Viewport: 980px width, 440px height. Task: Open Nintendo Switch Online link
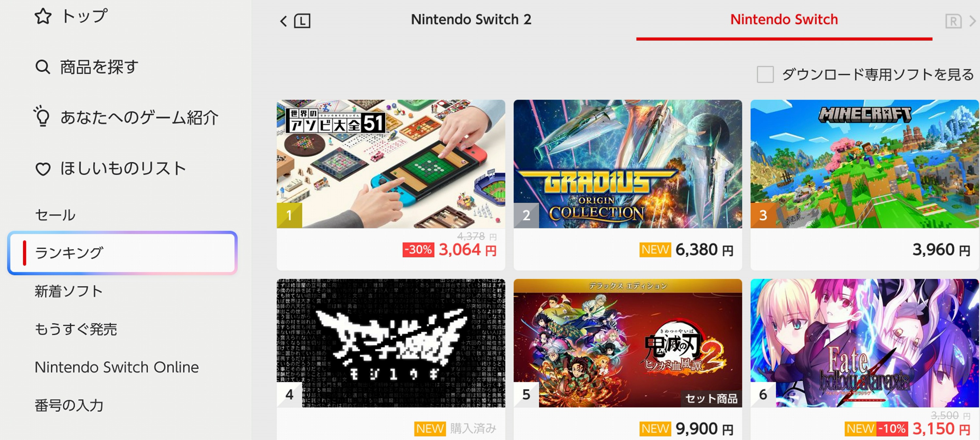coord(117,367)
